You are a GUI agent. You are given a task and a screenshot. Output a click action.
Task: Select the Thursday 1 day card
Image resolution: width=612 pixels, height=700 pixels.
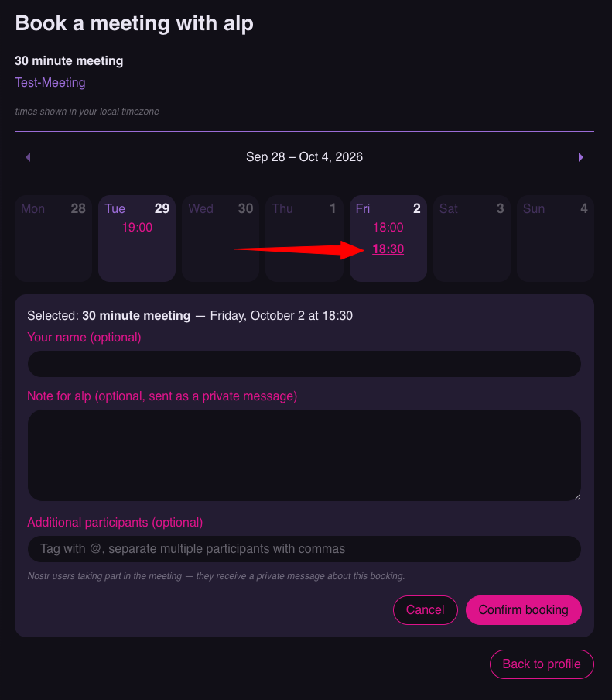(x=304, y=238)
